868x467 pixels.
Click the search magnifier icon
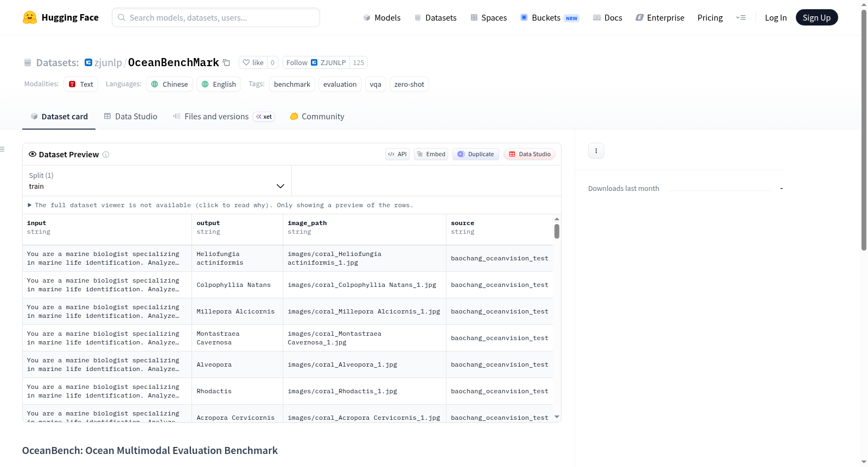point(122,17)
